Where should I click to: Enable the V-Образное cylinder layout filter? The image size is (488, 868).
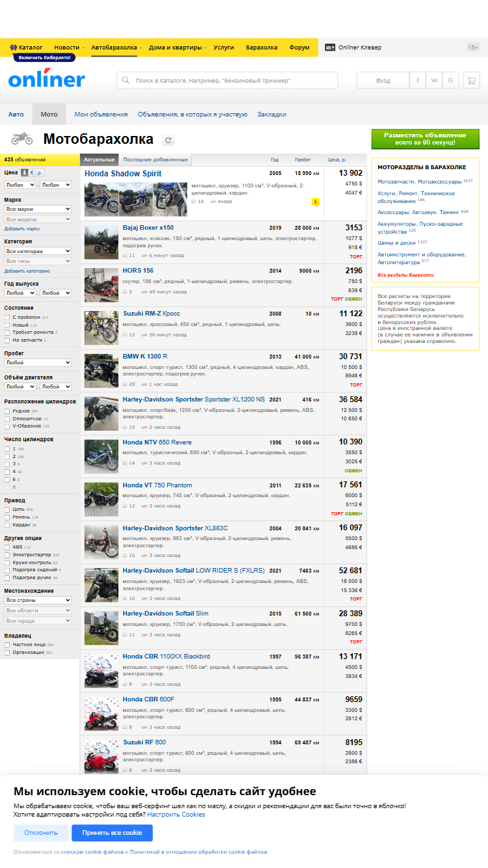[x=7, y=426]
